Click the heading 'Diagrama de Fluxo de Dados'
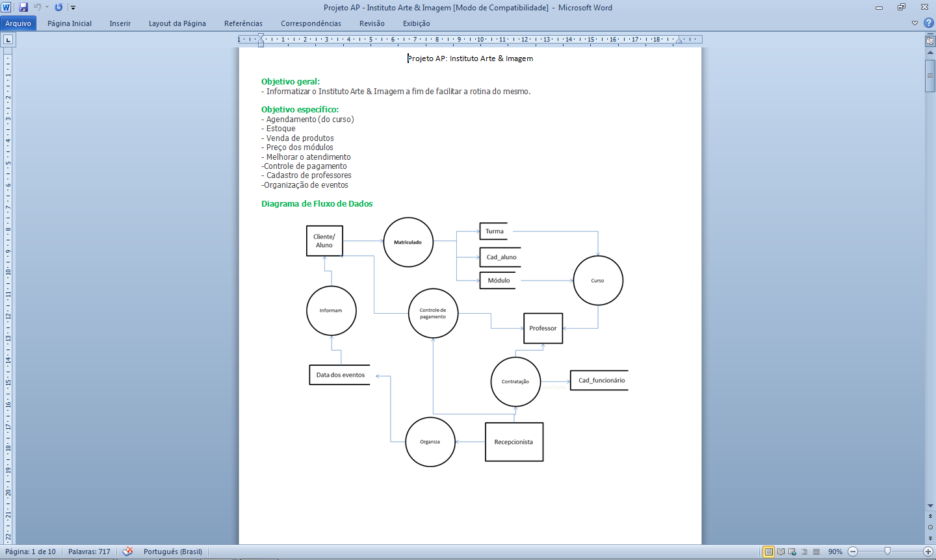The height and width of the screenshot is (560, 936). pyautogui.click(x=317, y=204)
